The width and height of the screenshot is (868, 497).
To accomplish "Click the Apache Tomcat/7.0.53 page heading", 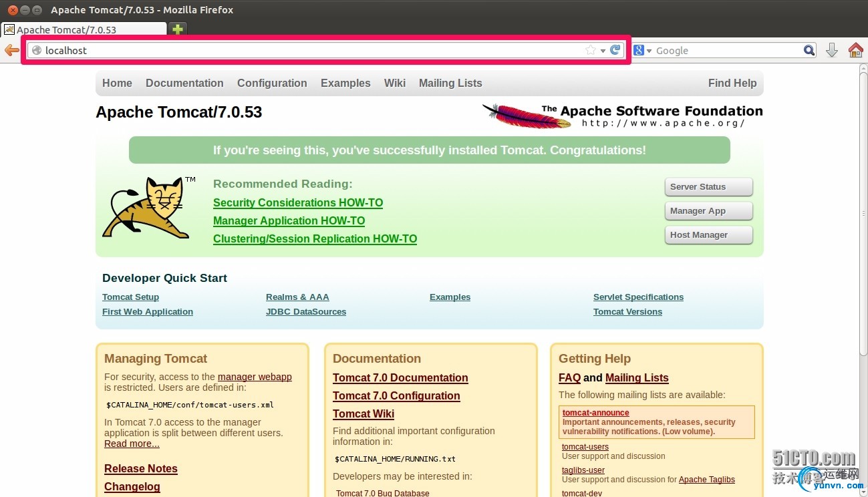I will [x=179, y=112].
